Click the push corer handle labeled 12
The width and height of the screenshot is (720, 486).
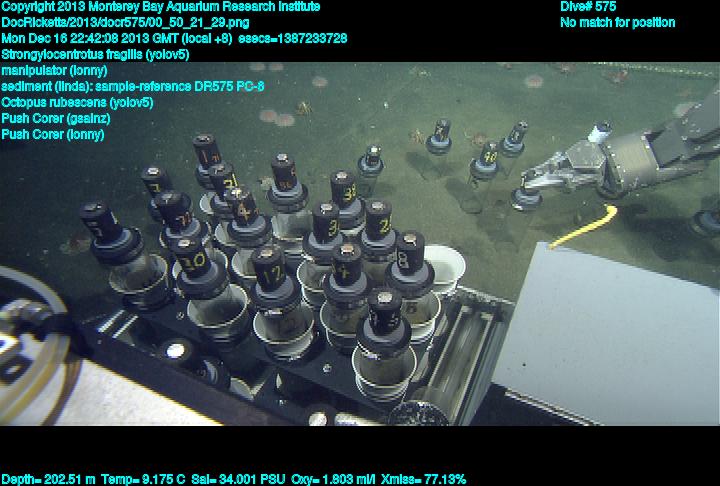(269, 269)
